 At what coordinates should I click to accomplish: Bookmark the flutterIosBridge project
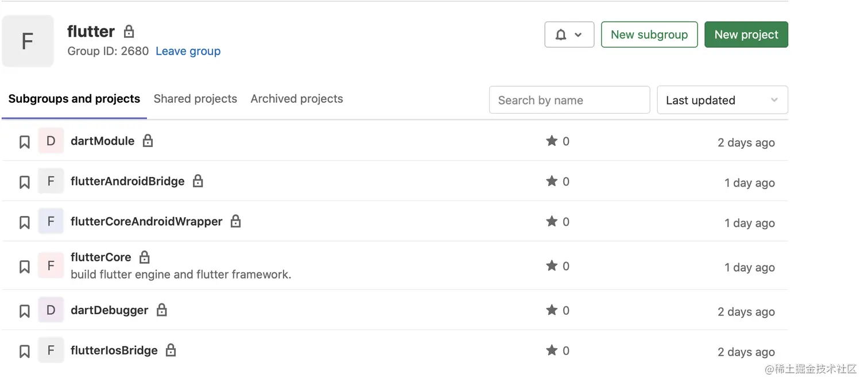(x=24, y=350)
